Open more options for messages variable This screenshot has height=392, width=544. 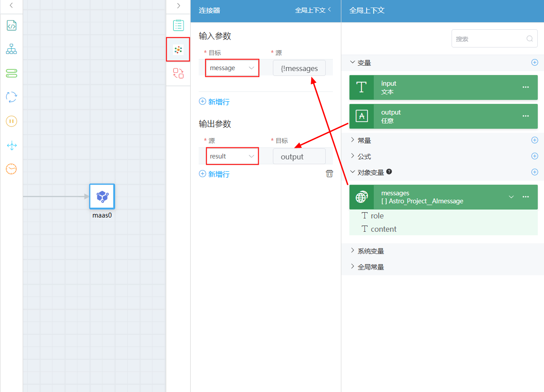pyautogui.click(x=526, y=197)
